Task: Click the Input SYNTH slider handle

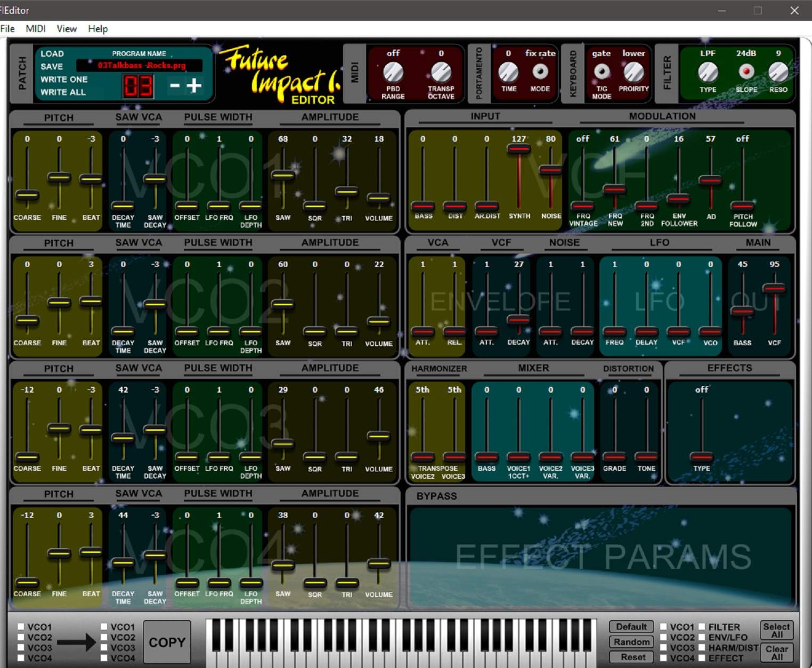Action: pos(519,149)
